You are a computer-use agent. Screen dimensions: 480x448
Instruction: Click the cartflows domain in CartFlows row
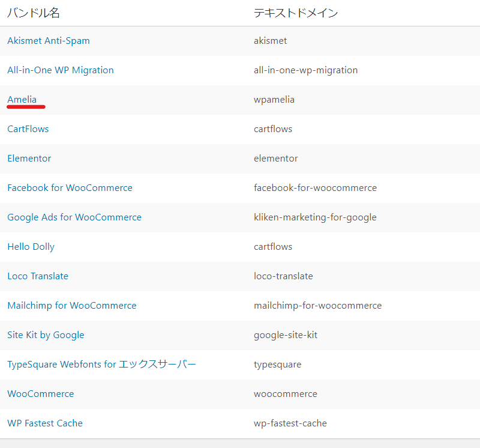pyautogui.click(x=273, y=129)
